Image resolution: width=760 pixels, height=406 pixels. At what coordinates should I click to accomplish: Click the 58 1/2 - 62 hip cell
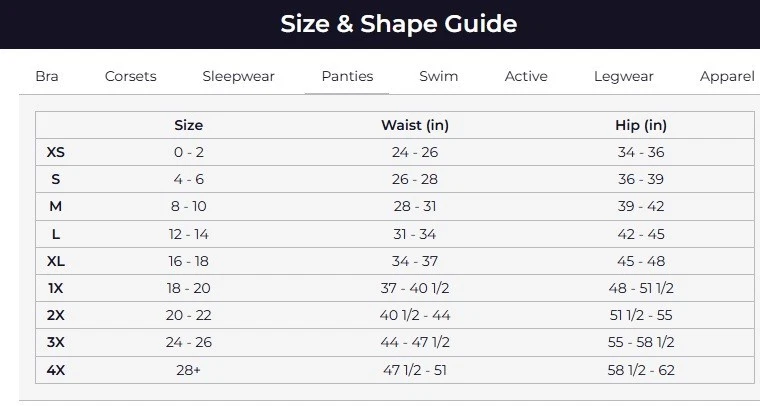[641, 369]
